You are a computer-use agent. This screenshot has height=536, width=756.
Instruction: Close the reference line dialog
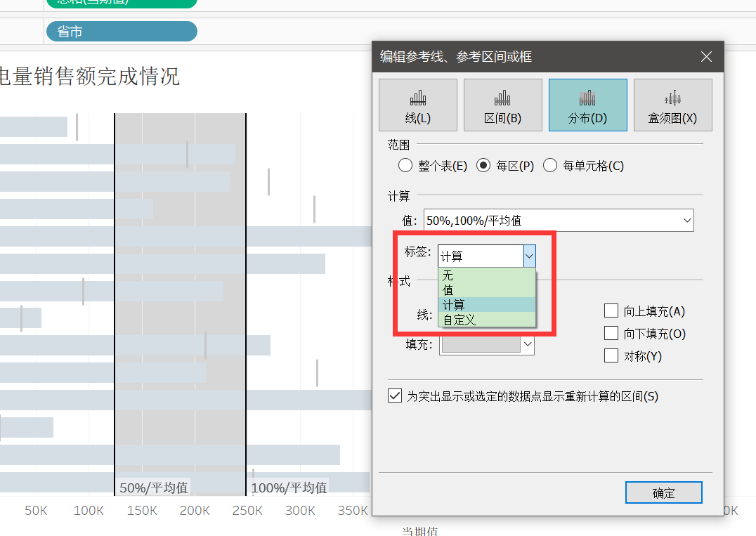[x=706, y=57]
